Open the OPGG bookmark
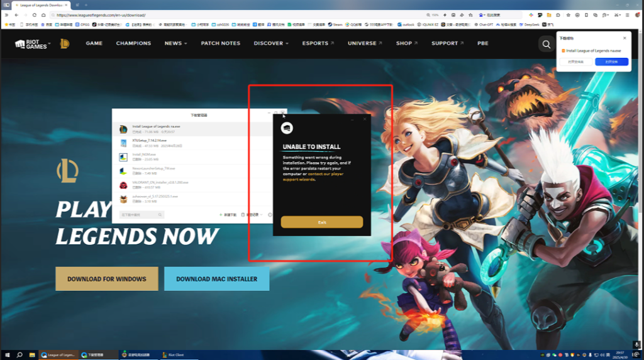 pos(82,25)
